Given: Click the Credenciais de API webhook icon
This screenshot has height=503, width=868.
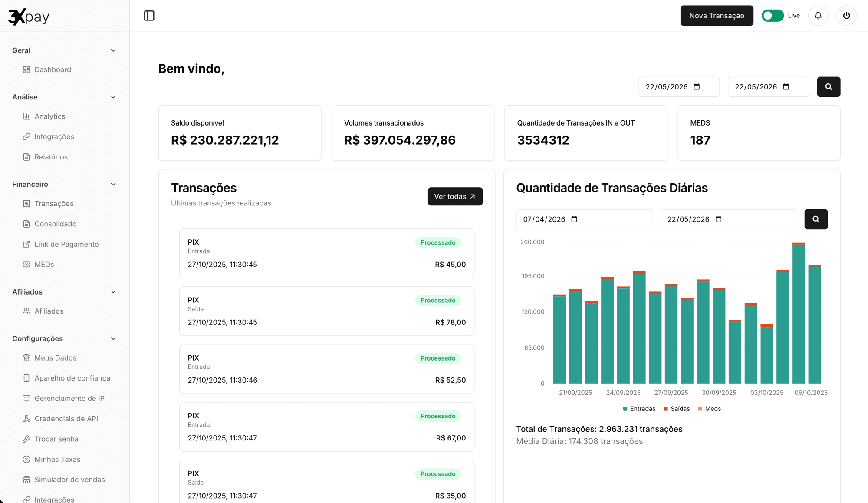Looking at the screenshot, I should coord(26,419).
